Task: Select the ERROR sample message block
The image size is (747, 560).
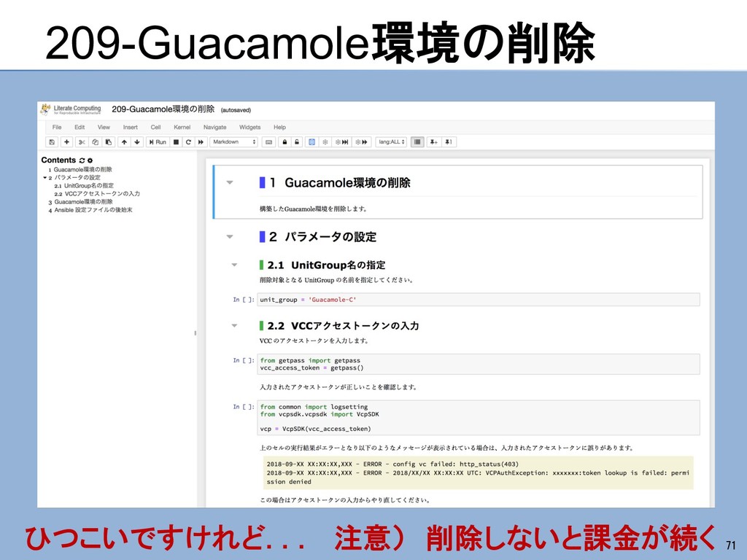Action: 479,472
